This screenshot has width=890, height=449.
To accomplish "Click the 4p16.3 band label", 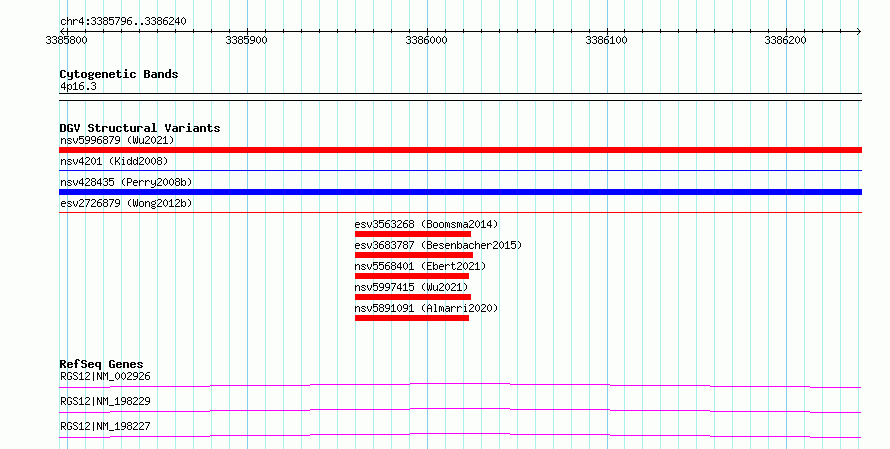I will tap(78, 86).
